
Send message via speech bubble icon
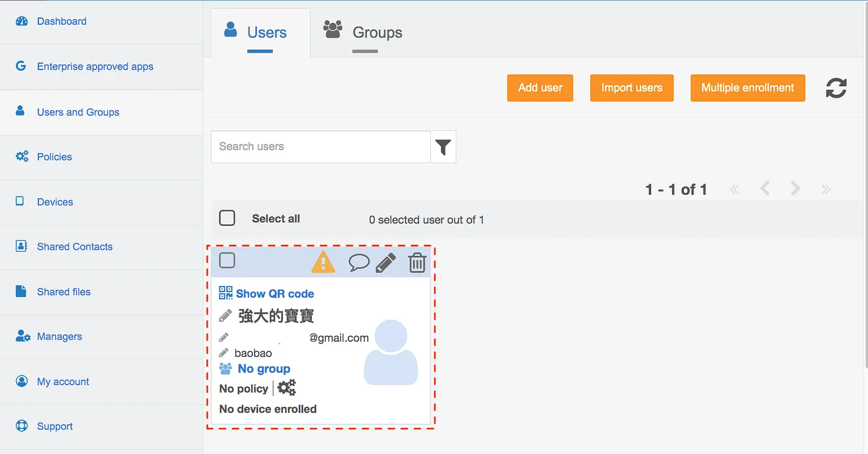click(x=359, y=262)
